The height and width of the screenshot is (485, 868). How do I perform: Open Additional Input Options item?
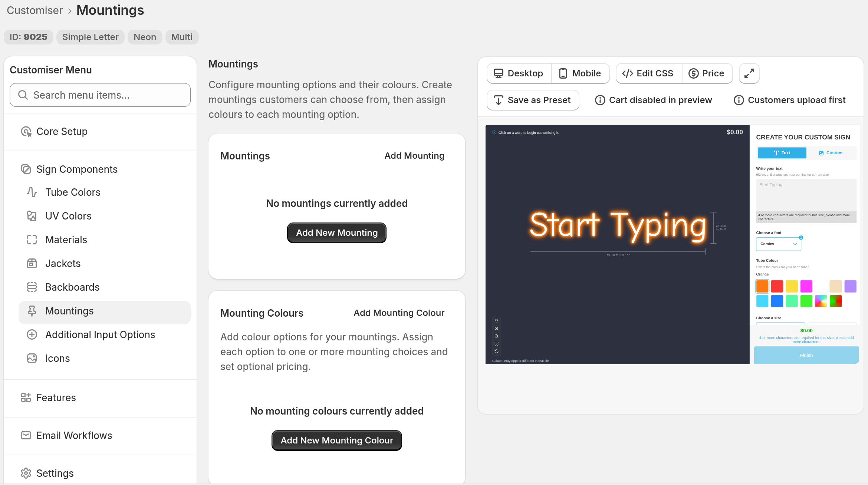tap(105, 334)
